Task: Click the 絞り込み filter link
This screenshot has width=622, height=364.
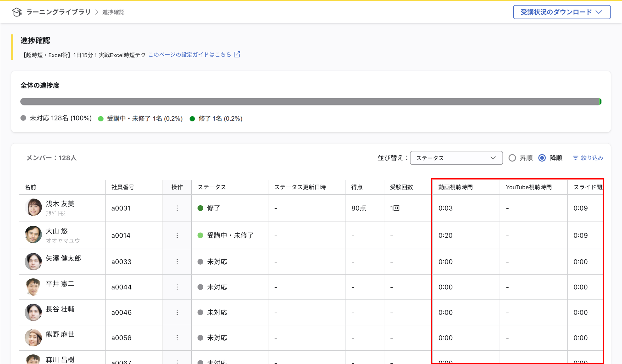Action: click(592, 158)
